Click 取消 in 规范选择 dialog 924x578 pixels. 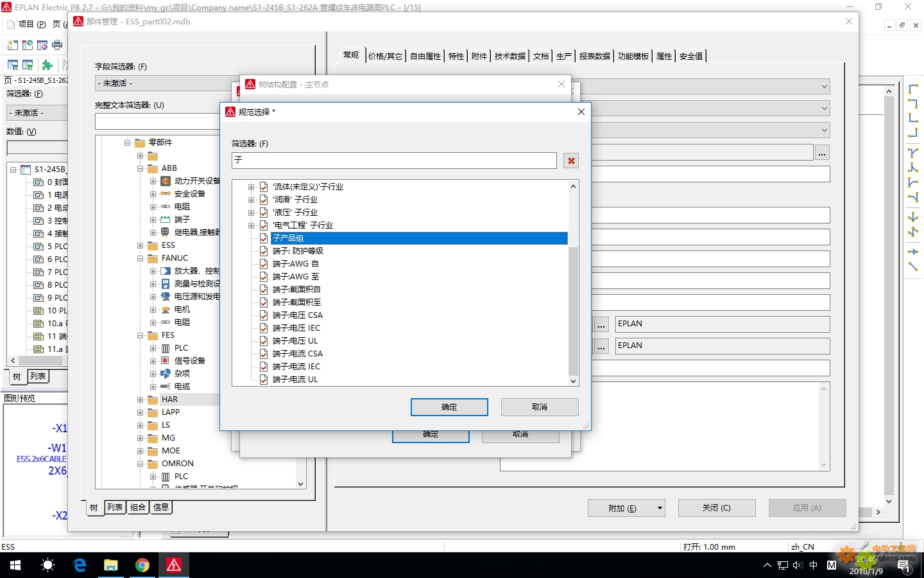540,407
